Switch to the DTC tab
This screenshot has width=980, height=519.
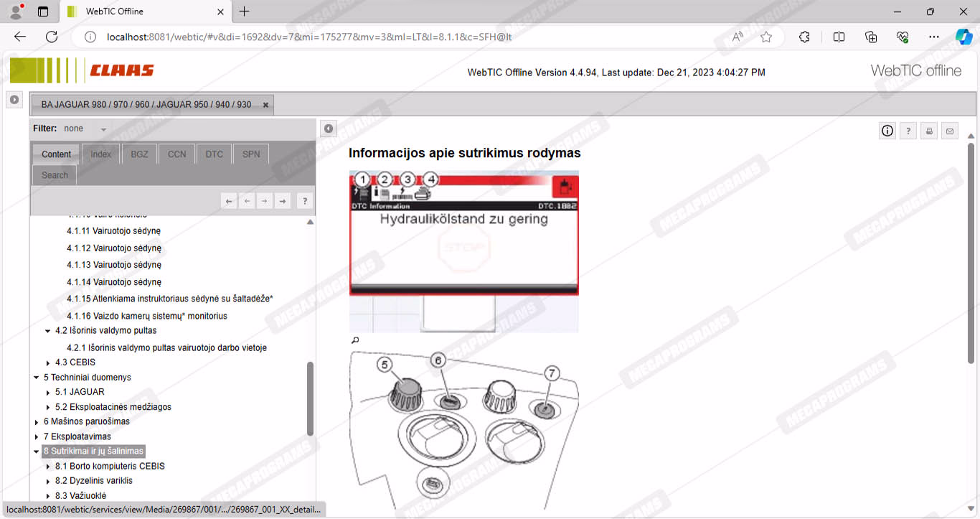214,154
